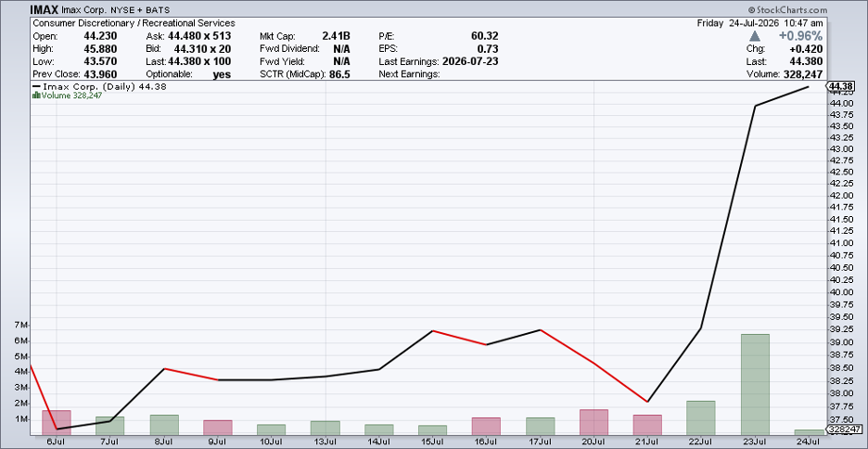Click the black line marker beside Imax Corp. (Daily)
The width and height of the screenshot is (868, 449).
coord(36,87)
